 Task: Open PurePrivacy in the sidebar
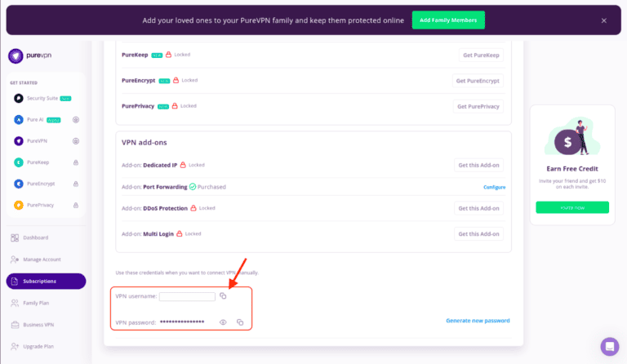[x=40, y=205]
